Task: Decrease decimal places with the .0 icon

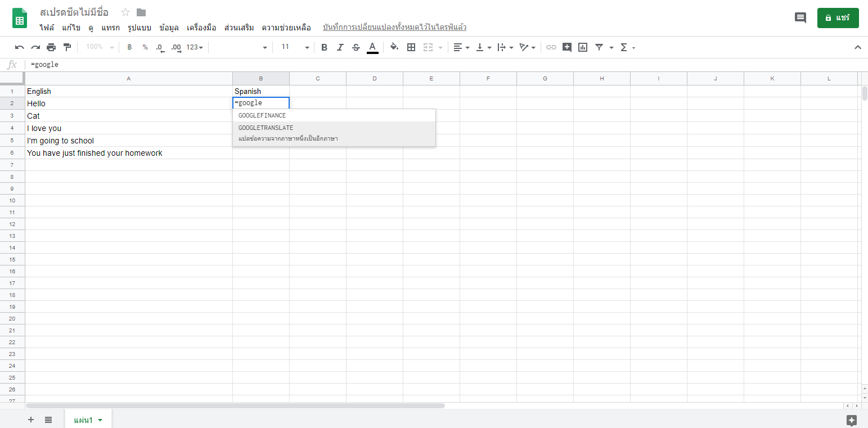Action: (x=160, y=47)
